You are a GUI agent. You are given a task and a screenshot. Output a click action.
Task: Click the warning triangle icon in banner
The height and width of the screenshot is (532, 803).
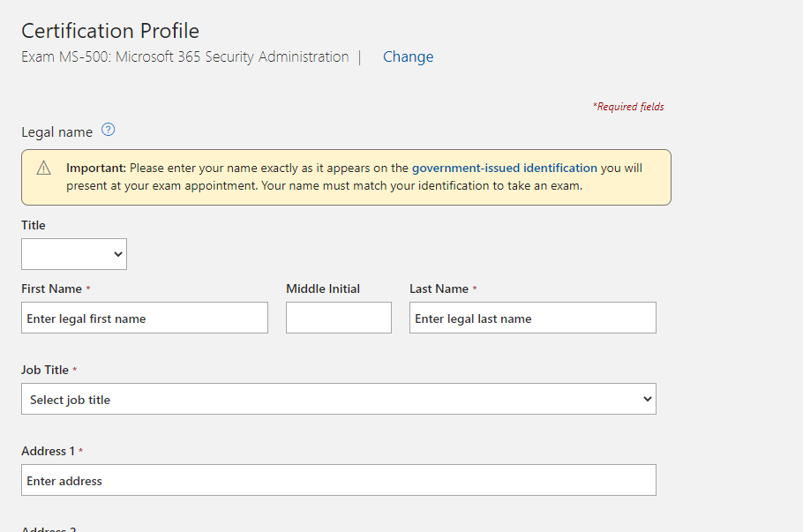pos(44,169)
